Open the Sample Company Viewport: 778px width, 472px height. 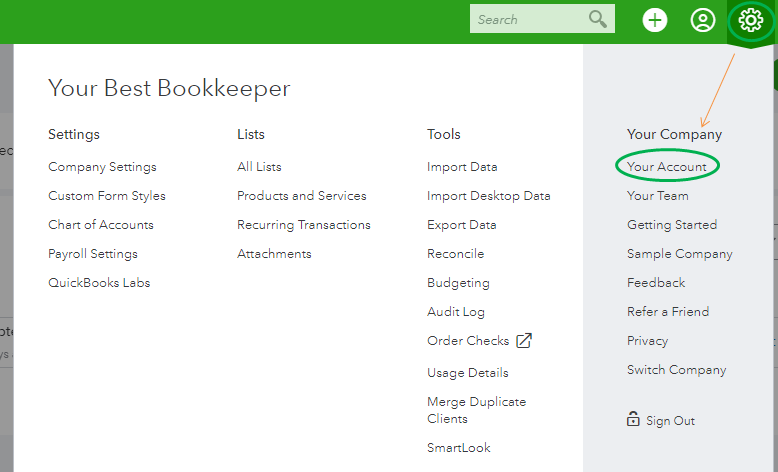(680, 254)
